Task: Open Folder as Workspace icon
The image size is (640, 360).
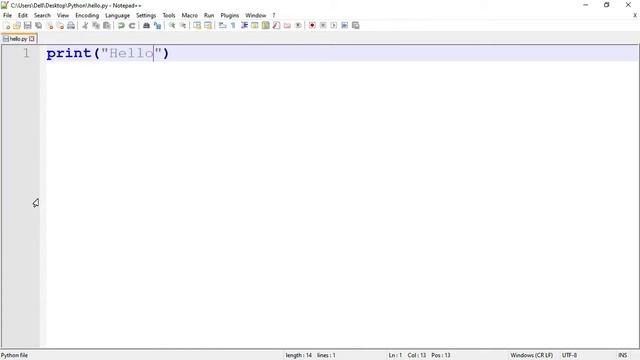Action: click(x=287, y=25)
